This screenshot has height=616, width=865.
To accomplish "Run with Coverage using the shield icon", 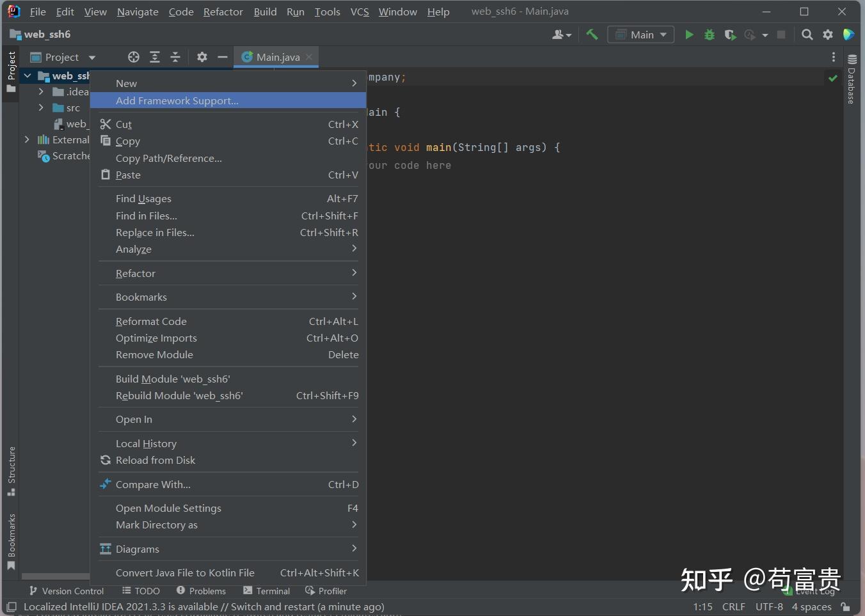I will [730, 35].
